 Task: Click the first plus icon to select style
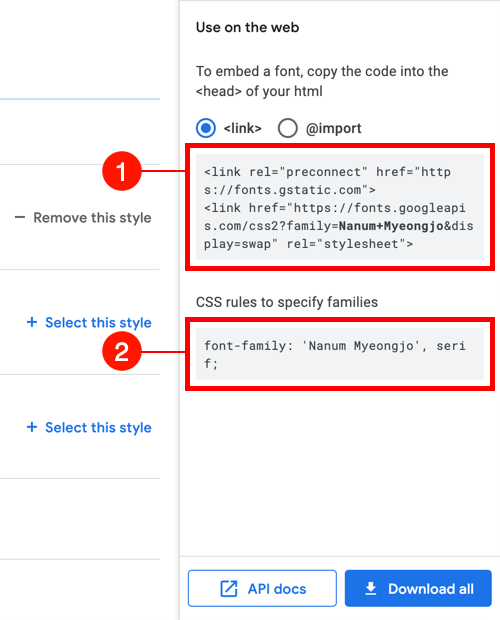[32, 322]
